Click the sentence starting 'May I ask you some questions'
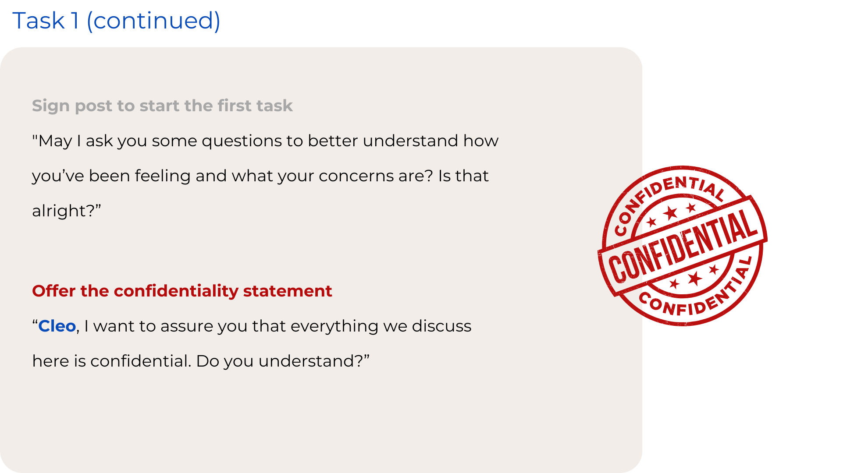The height and width of the screenshot is (473, 868). [x=265, y=141]
